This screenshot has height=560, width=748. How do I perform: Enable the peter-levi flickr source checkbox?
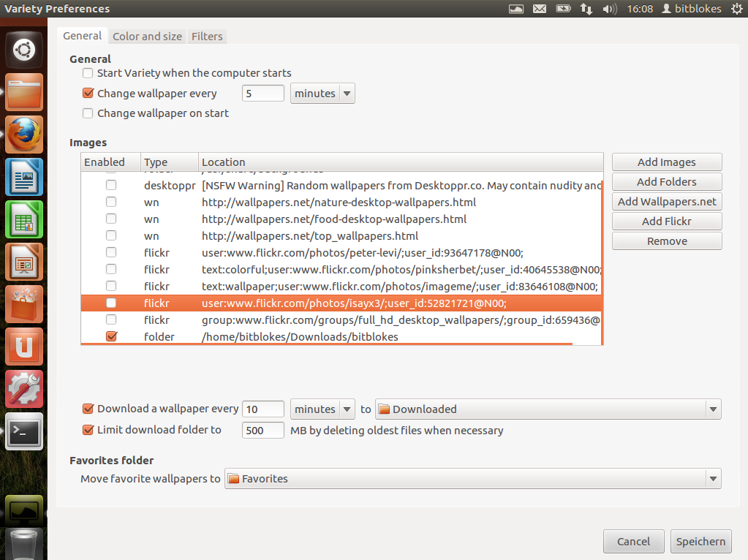pos(111,252)
